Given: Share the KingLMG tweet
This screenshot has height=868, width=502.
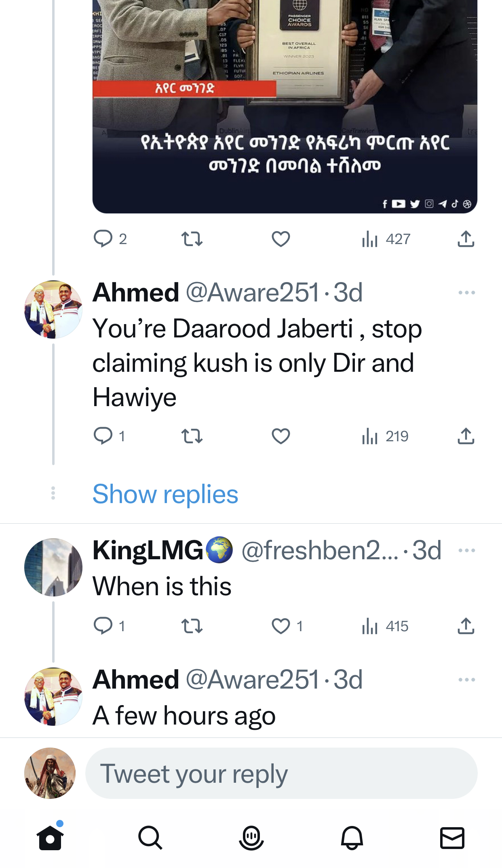Looking at the screenshot, I should [x=466, y=626].
